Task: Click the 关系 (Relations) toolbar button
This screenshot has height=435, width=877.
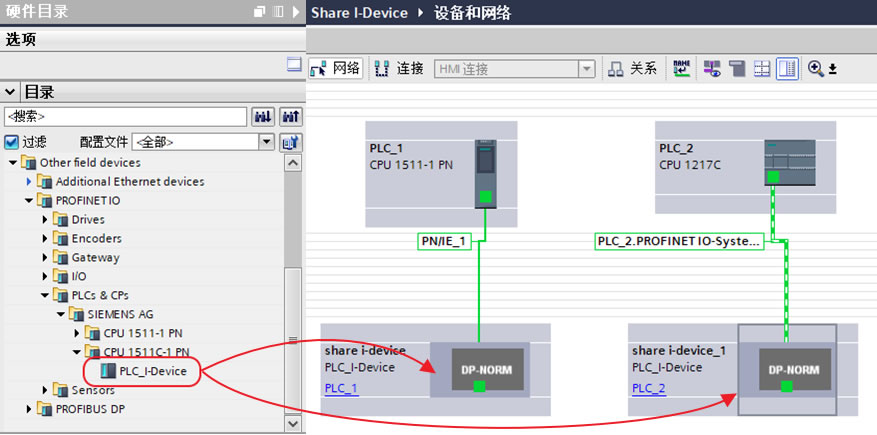Action: pyautogui.click(x=633, y=69)
